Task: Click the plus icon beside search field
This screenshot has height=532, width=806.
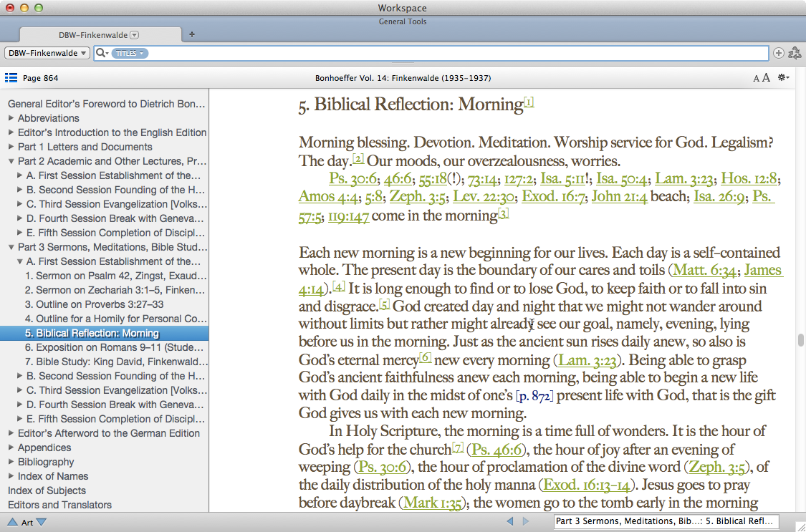Action: pos(779,53)
